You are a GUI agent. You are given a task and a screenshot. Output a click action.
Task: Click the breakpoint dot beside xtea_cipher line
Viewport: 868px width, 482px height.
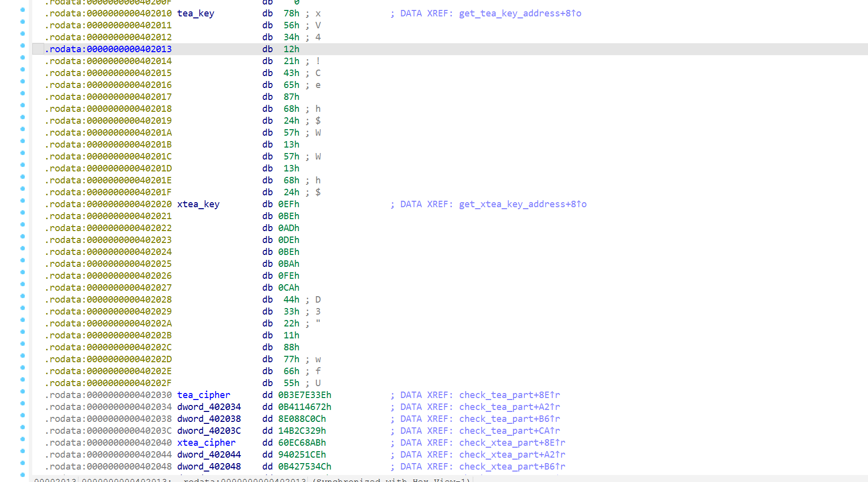pyautogui.click(x=22, y=439)
